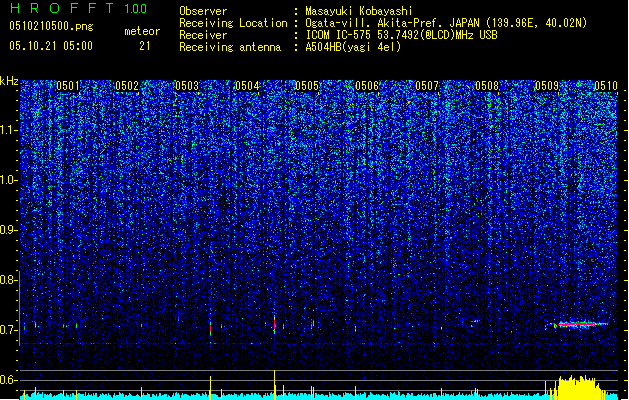Screen dimensions: 629x400
Task: Click the 0507 time marker
Action: click(x=427, y=86)
